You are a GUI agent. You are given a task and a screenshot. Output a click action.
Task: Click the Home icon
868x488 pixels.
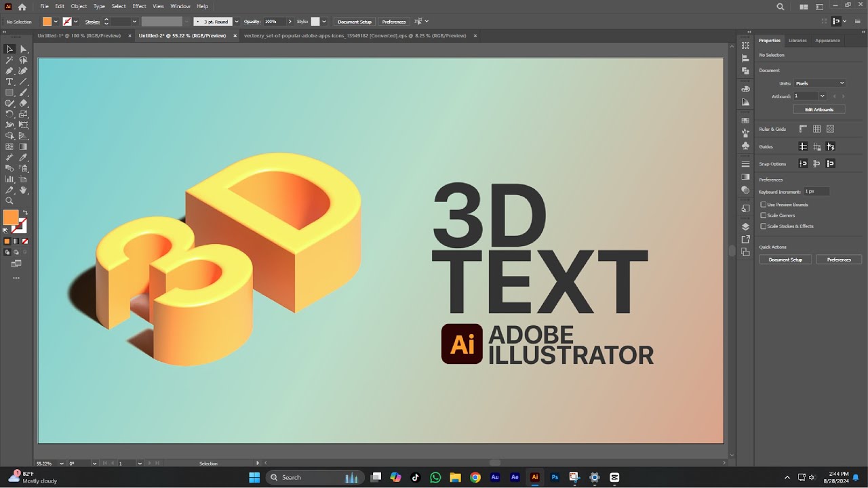(22, 7)
